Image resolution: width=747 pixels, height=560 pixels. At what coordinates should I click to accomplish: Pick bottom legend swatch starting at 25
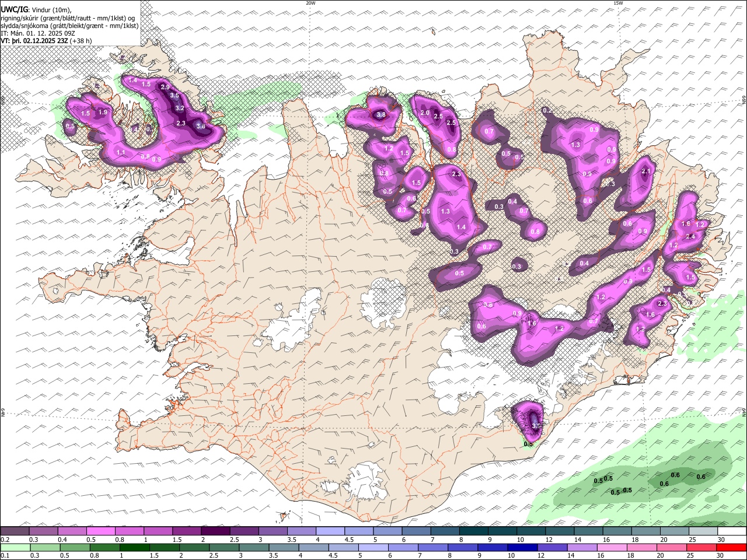click(700, 547)
